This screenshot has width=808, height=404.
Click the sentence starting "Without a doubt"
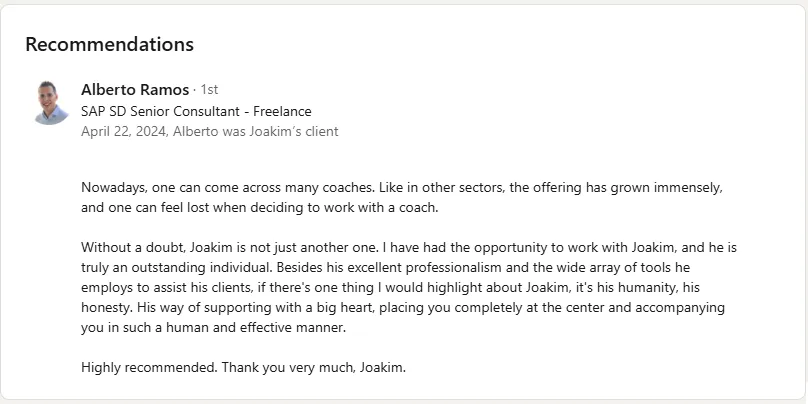coord(231,247)
